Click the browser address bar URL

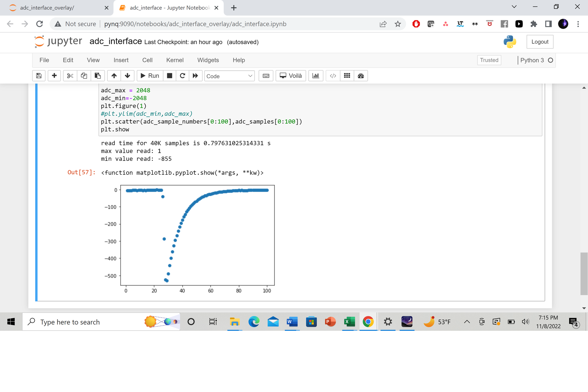tap(195, 24)
